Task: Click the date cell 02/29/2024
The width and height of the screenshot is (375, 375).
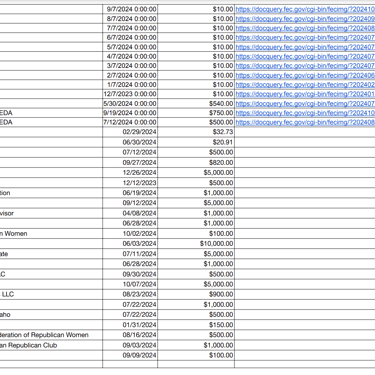Action: tap(130, 132)
